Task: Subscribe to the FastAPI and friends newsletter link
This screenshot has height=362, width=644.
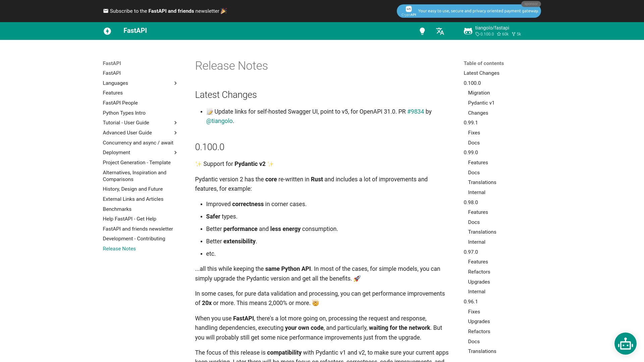Action: (x=165, y=11)
